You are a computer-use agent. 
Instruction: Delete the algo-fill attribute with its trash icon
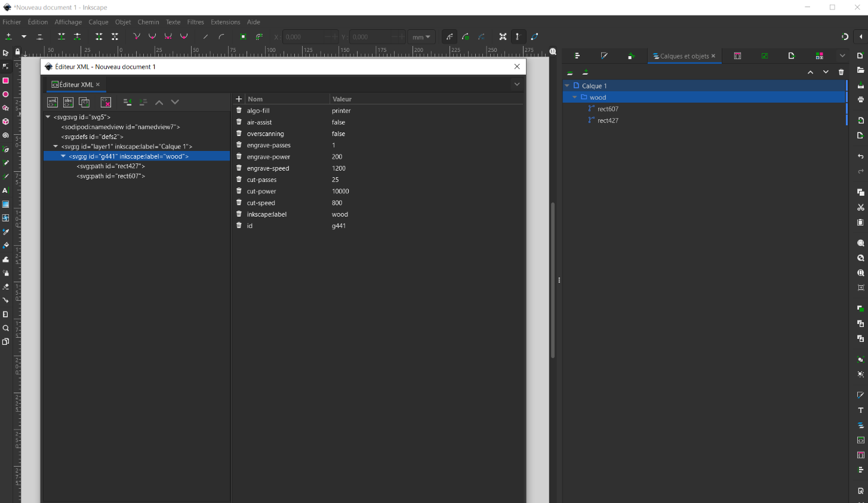tap(239, 110)
